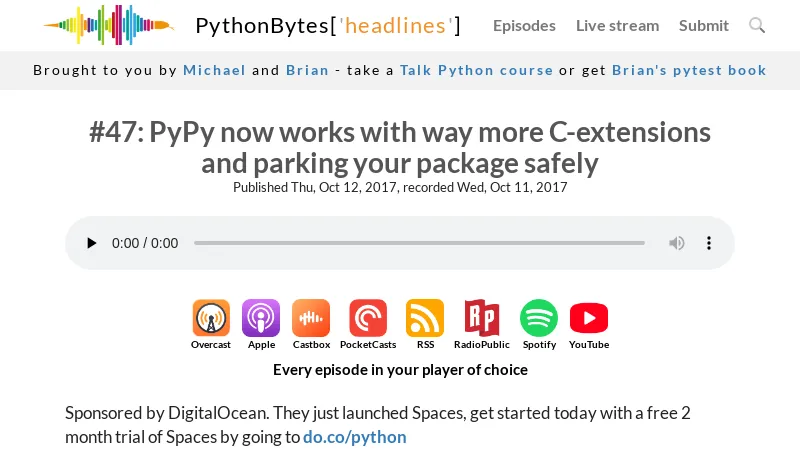Go to the Episodes page

[x=524, y=25]
